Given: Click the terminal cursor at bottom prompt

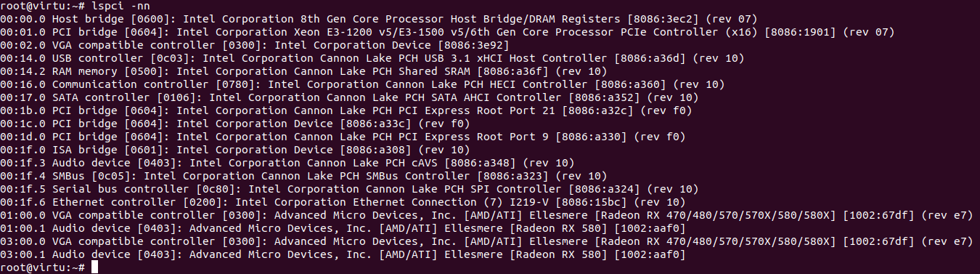Looking at the screenshot, I should point(94,268).
